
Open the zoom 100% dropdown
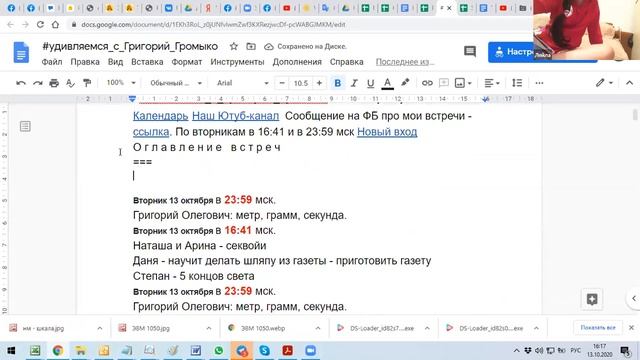coord(120,83)
